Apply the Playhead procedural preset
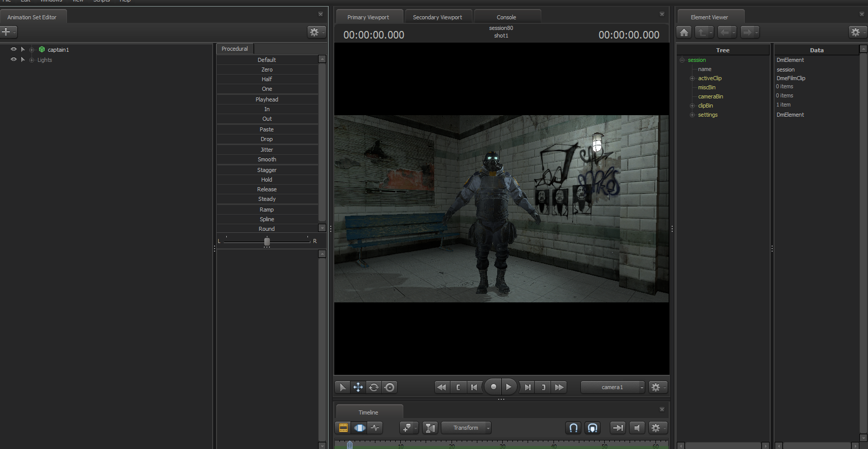 coord(267,99)
